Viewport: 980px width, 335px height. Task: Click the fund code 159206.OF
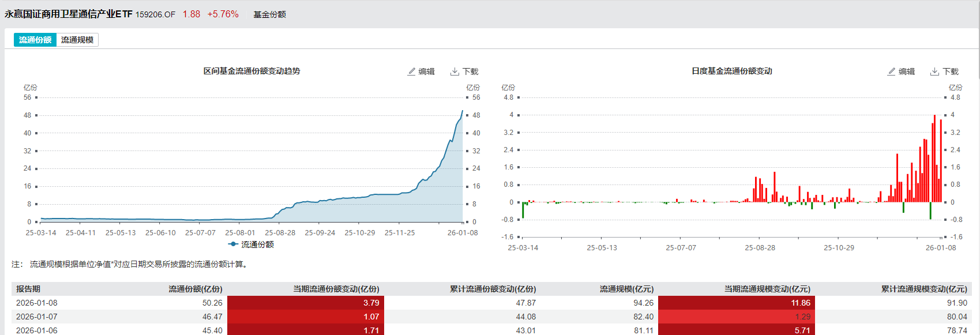[155, 14]
